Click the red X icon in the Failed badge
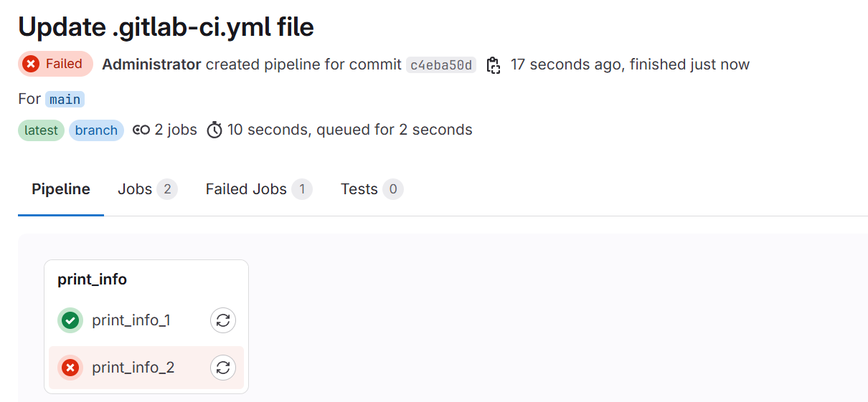Image resolution: width=868 pixels, height=402 pixels. click(x=31, y=64)
